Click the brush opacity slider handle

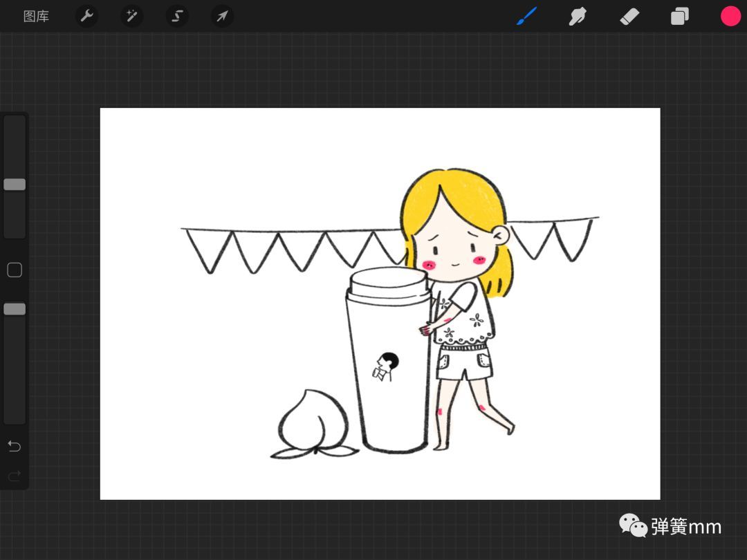pyautogui.click(x=15, y=309)
